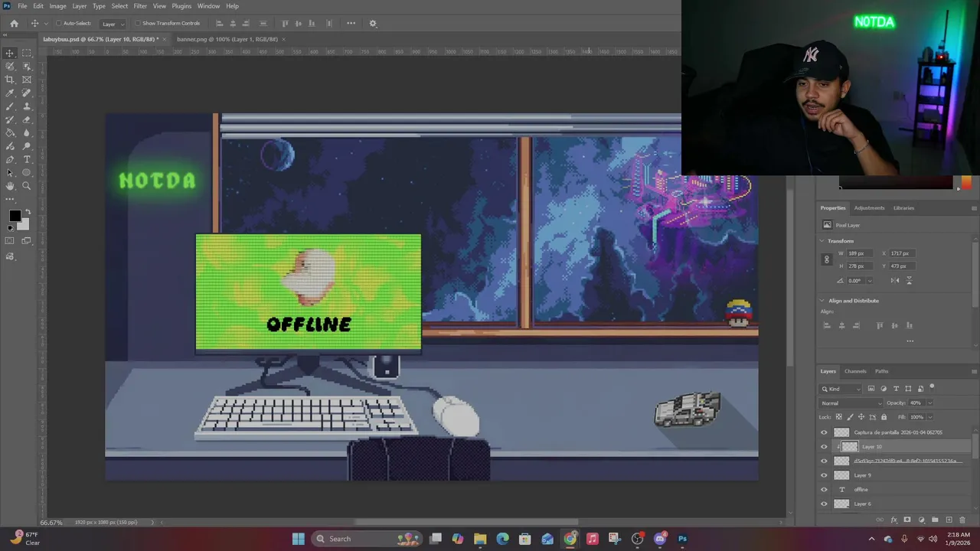Image resolution: width=980 pixels, height=551 pixels.
Task: Switch to the Adjustments tab
Action: pyautogui.click(x=869, y=208)
